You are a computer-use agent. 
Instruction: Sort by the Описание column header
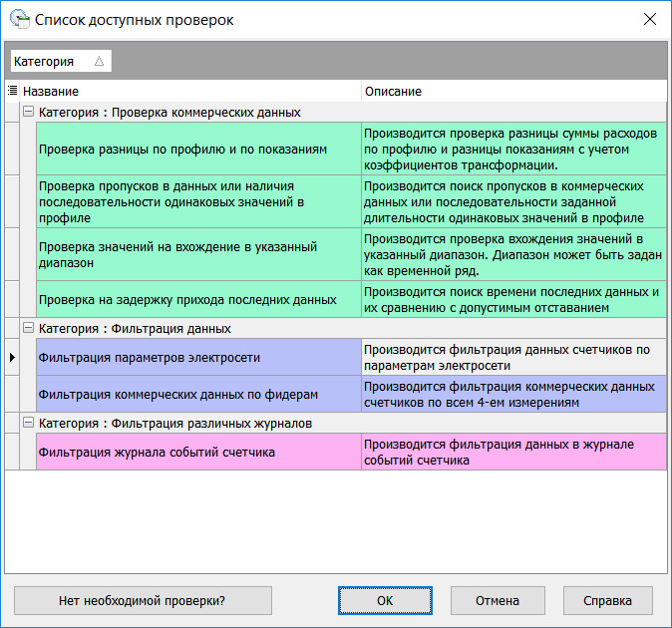514,92
